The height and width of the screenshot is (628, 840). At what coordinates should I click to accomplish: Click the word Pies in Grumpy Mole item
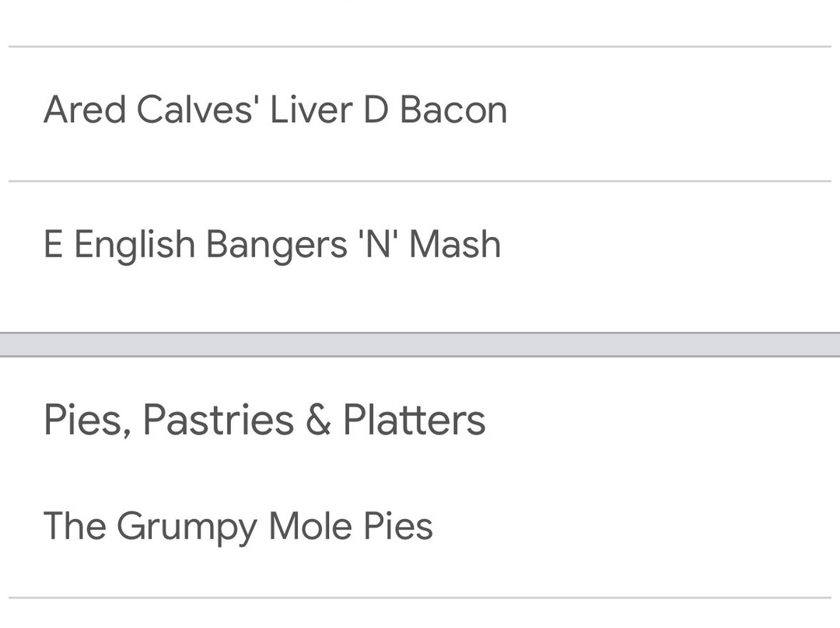pos(397,525)
